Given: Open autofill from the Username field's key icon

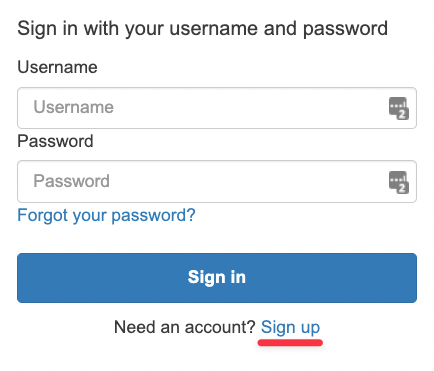Looking at the screenshot, I should click(399, 108).
